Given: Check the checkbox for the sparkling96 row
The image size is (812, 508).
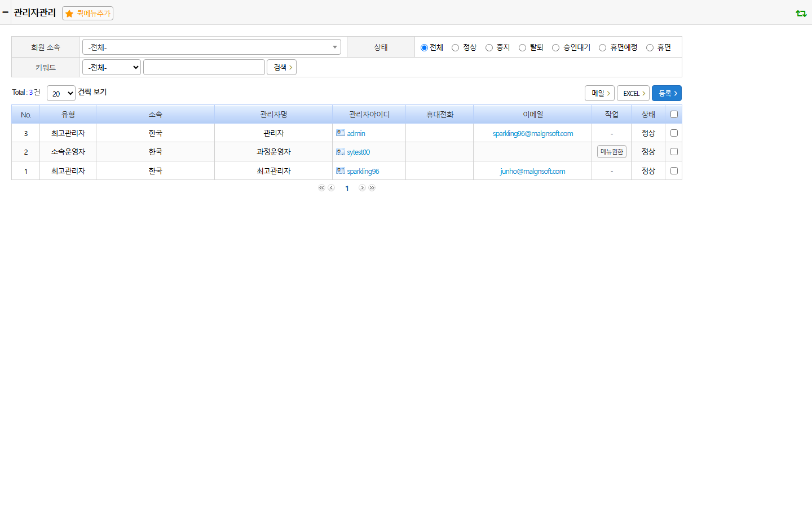Looking at the screenshot, I should (674, 171).
